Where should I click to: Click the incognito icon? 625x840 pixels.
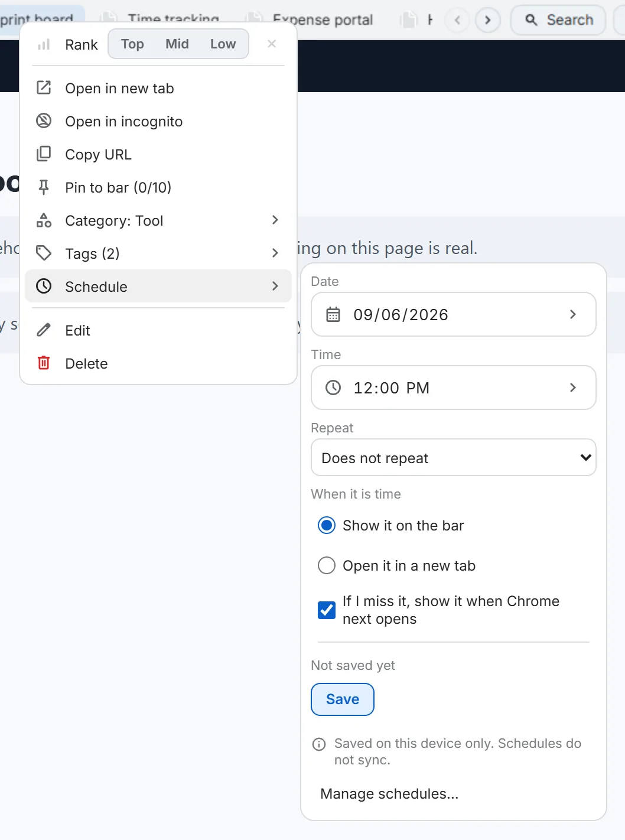click(44, 121)
